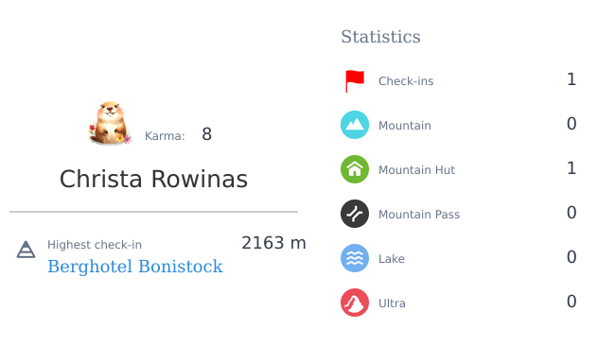
Task: Click the highest check-in triangle icon
Action: [26, 250]
